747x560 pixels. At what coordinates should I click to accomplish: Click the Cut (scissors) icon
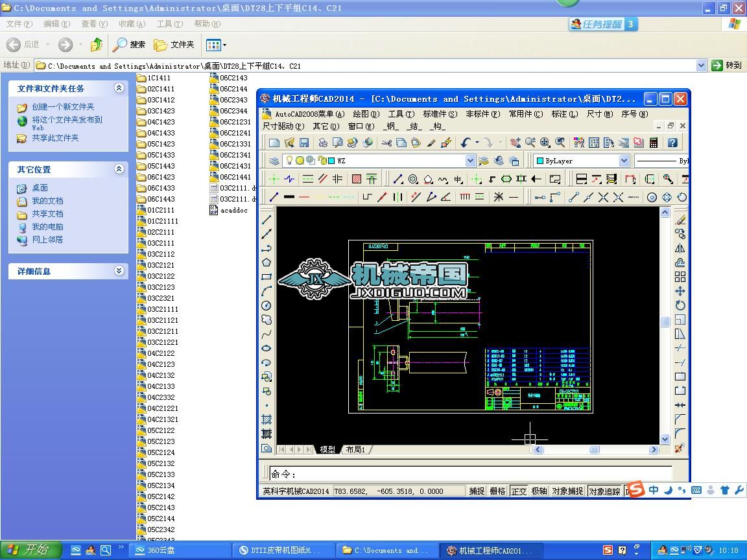386,143
